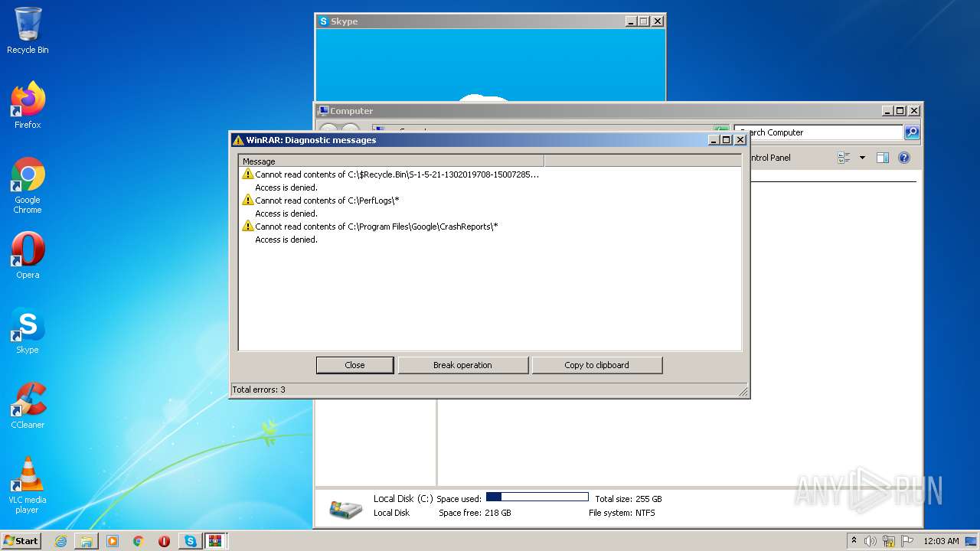980x551 pixels.
Task: Click the change view icon in Computer window
Action: click(x=844, y=158)
